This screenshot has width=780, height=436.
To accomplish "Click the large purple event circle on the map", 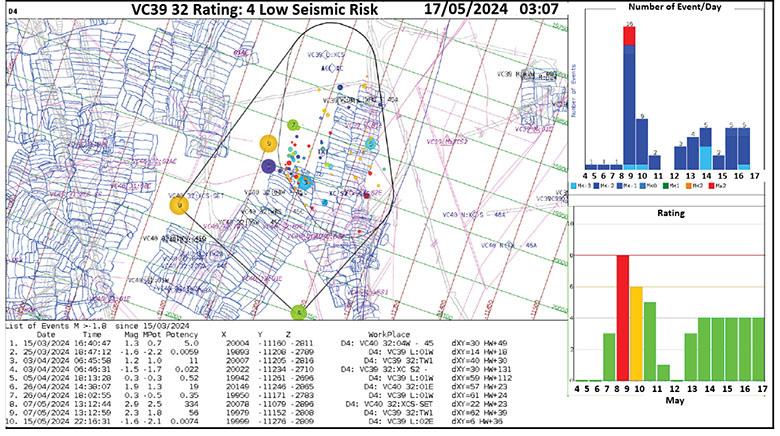I will click(x=269, y=166).
